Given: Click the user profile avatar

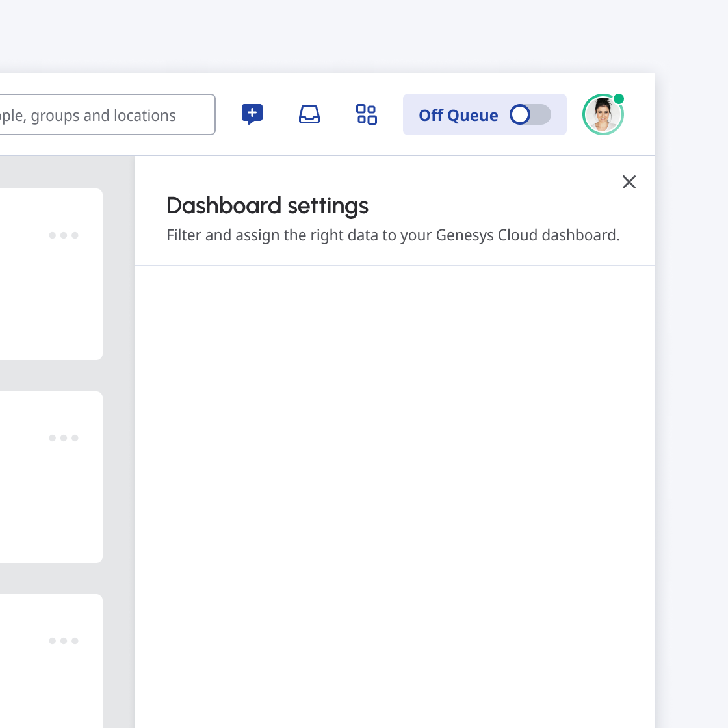Looking at the screenshot, I should click(x=602, y=116).
